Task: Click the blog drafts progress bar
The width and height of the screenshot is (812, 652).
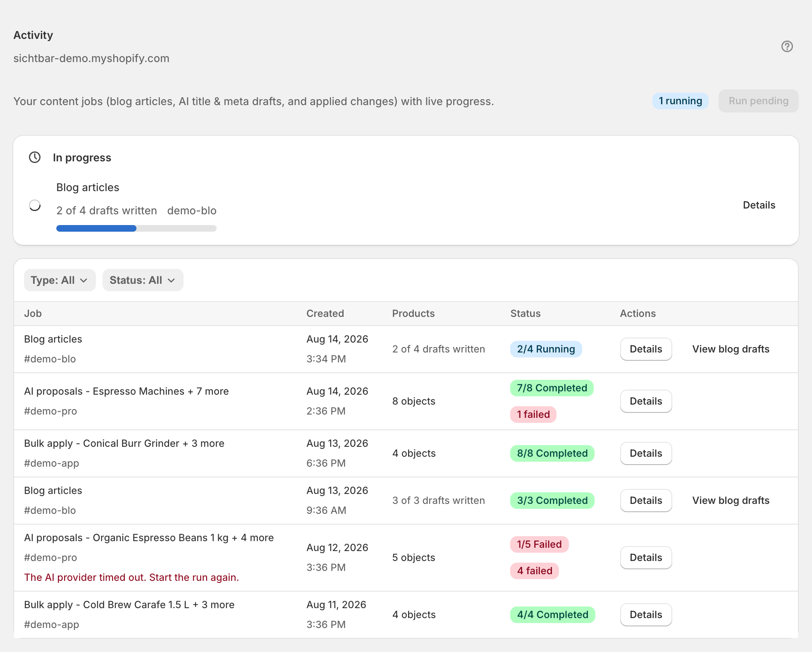Action: 136,228
